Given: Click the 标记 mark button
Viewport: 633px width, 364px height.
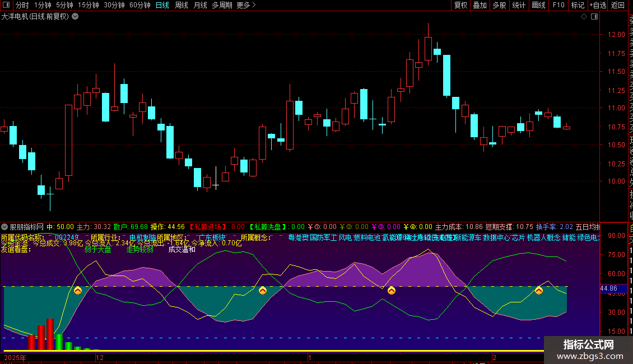Looking at the screenshot, I should point(578,5).
